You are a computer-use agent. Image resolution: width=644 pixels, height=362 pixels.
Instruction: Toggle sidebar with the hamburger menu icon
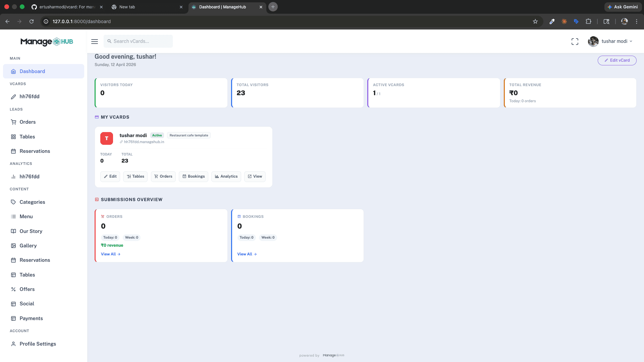[x=95, y=42]
